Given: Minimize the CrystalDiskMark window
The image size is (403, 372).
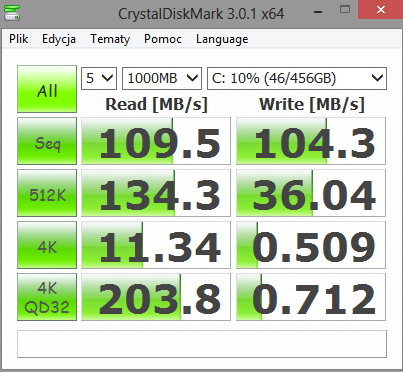Looking at the screenshot, I should click(318, 11).
